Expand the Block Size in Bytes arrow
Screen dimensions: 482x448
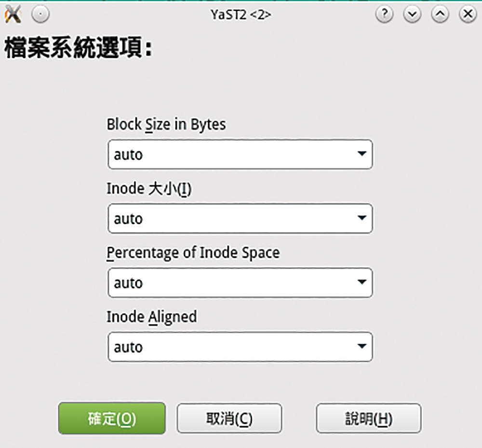(362, 153)
